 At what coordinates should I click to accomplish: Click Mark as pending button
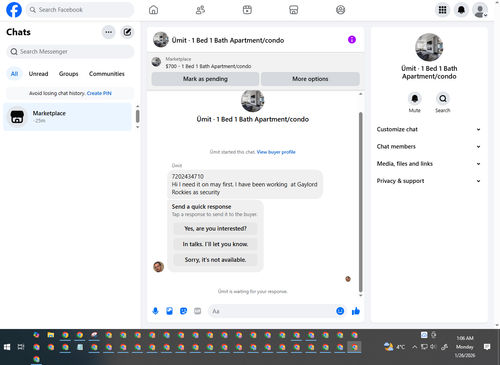[205, 79]
